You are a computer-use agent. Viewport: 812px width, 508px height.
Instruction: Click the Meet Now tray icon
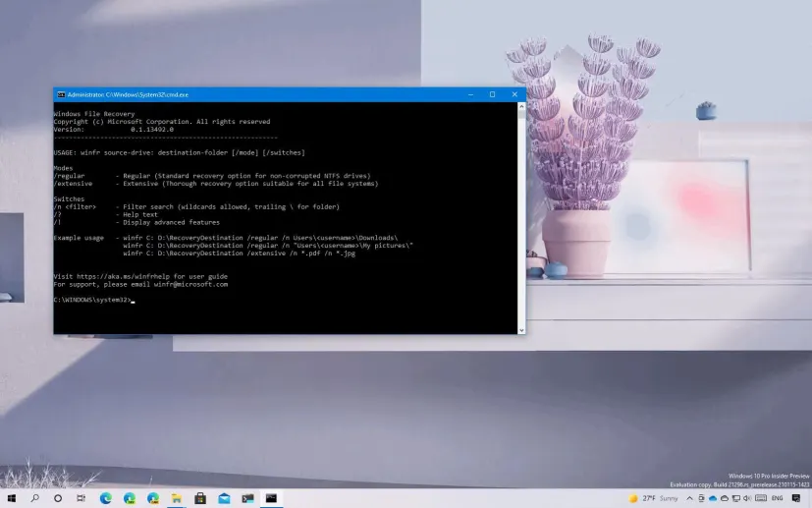(701, 498)
